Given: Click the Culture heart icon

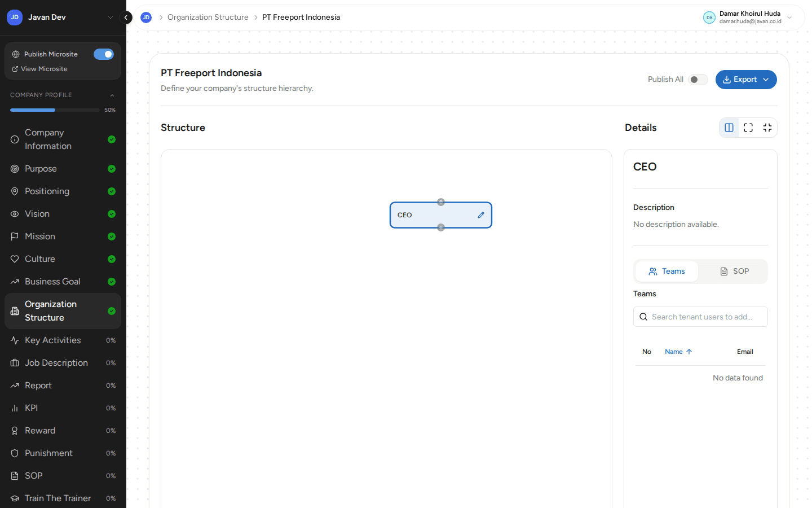Looking at the screenshot, I should click(15, 259).
